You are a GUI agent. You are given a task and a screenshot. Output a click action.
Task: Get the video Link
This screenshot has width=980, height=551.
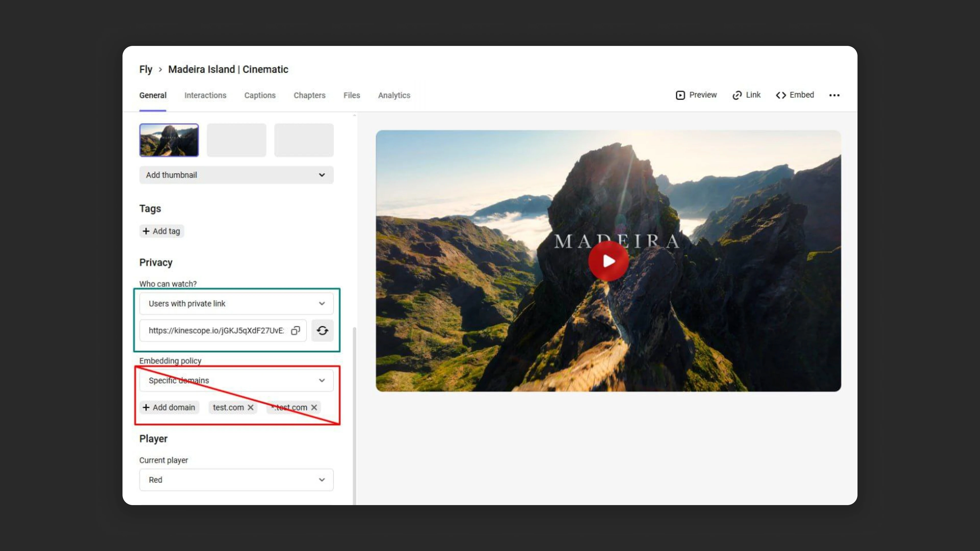(x=746, y=95)
